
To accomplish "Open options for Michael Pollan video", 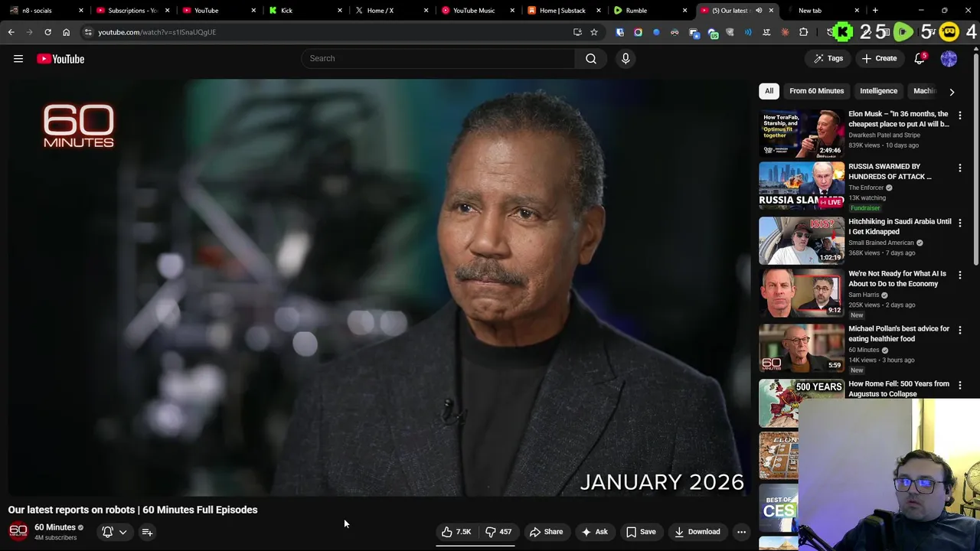I will [x=959, y=330].
